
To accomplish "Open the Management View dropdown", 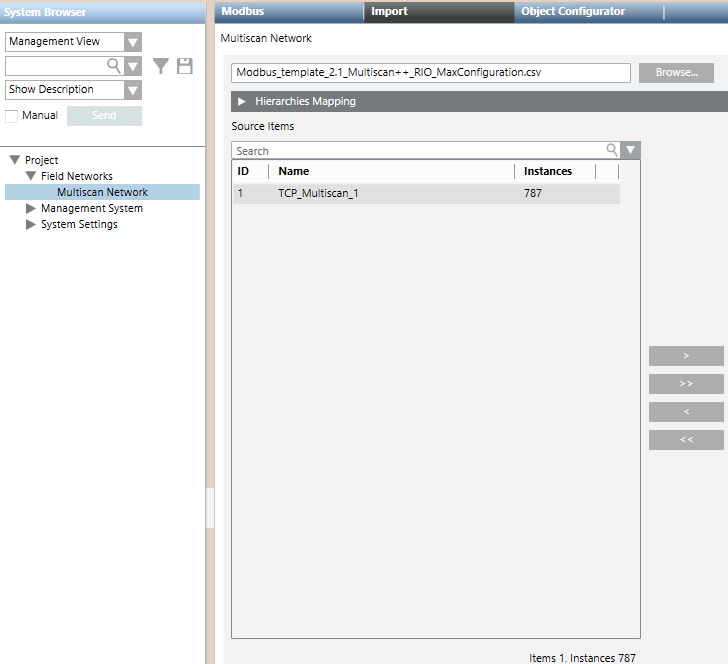I will click(133, 42).
